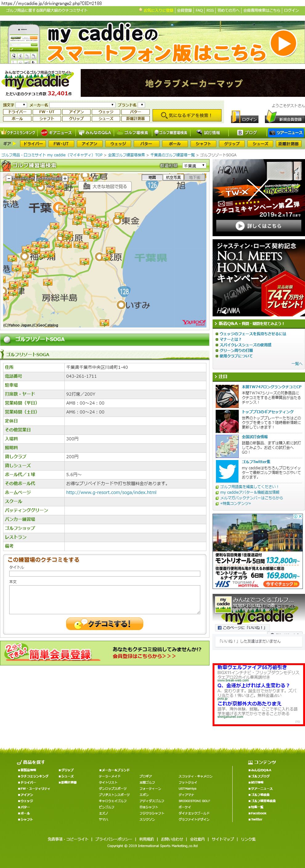
Task: Click breadcrumb 千葉県のゴルフ練習場一覧
Action: coord(172,155)
